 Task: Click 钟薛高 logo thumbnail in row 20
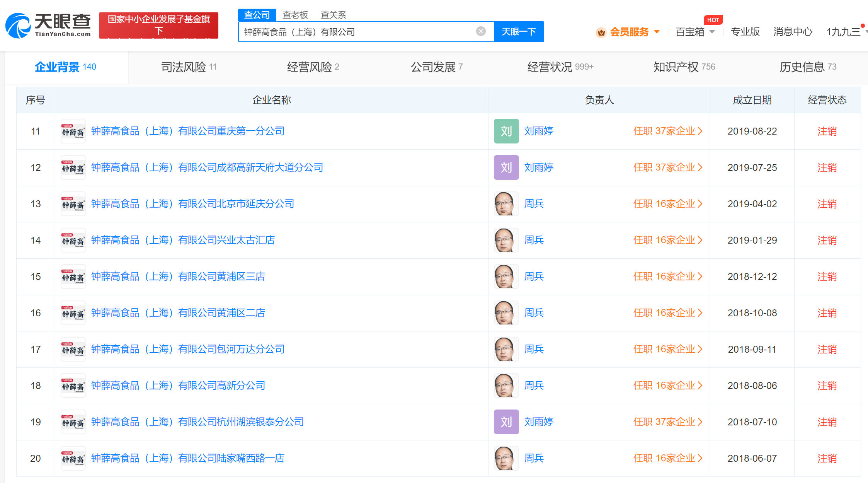[73, 458]
